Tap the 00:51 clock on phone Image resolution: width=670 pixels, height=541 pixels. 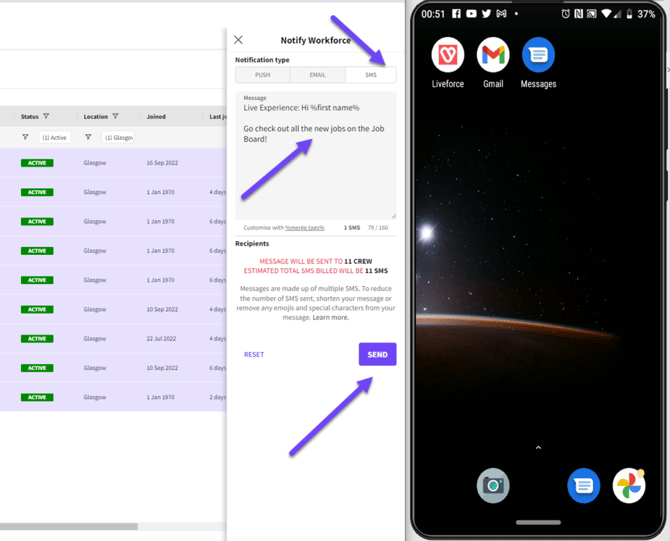pos(433,14)
